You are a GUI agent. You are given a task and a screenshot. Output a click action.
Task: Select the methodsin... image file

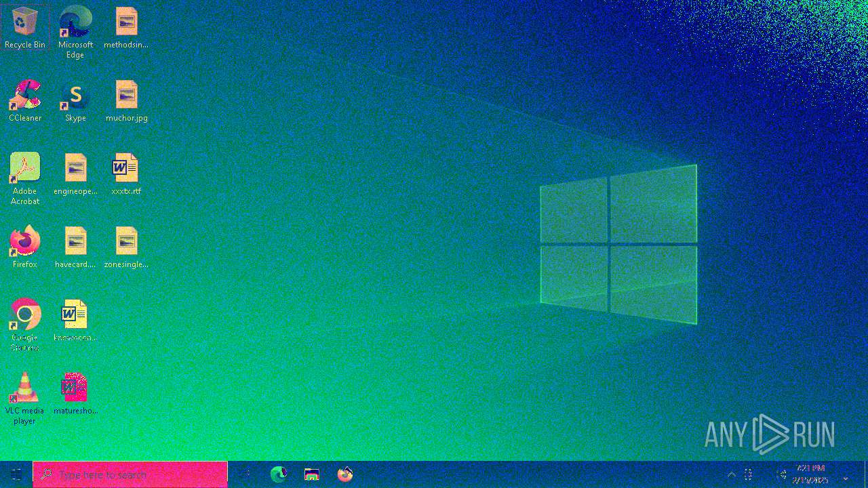click(x=126, y=28)
